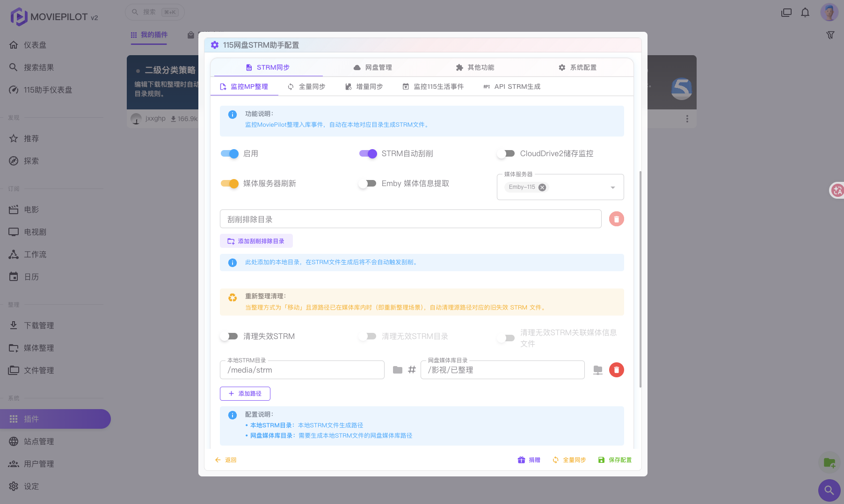Image resolution: width=844 pixels, height=504 pixels.
Task: Click the window layout icon in header
Action: click(786, 13)
